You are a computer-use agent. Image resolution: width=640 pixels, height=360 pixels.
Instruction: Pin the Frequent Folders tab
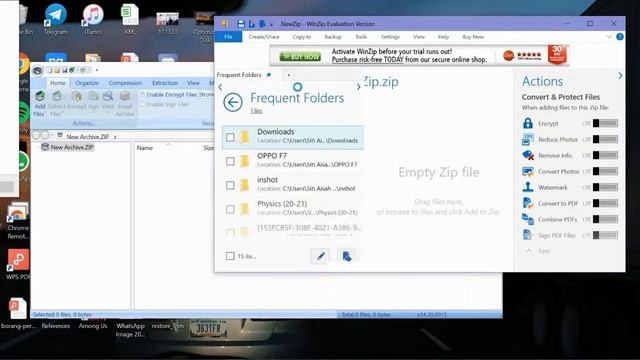pyautogui.click(x=269, y=75)
